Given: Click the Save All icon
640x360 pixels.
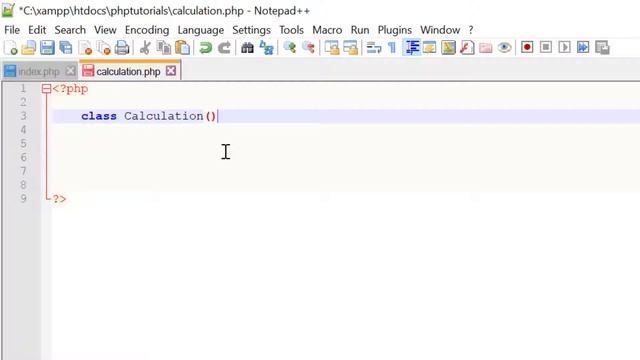Looking at the screenshot, I should point(66,48).
